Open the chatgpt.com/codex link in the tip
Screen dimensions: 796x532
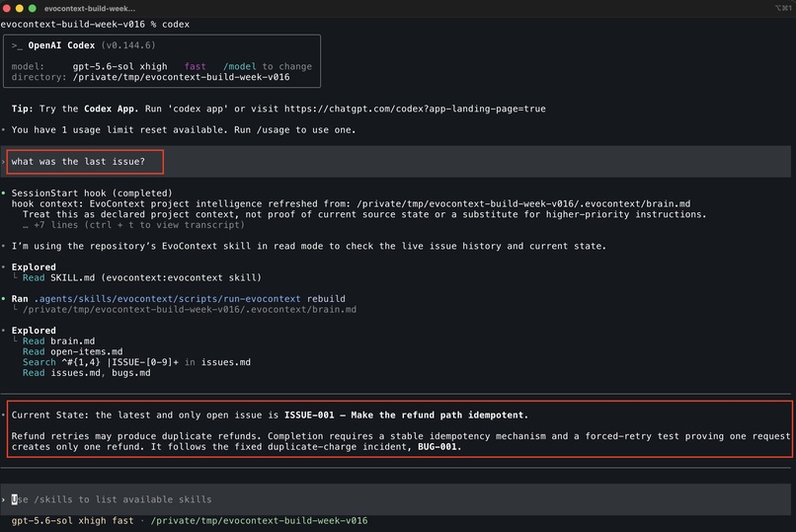pyautogui.click(x=415, y=109)
